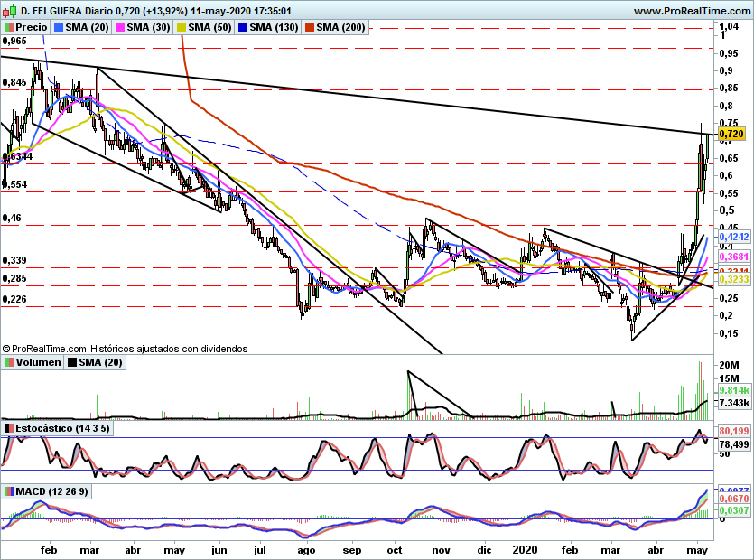Click the ago date axis label
This screenshot has height=560, width=754.
click(306, 550)
